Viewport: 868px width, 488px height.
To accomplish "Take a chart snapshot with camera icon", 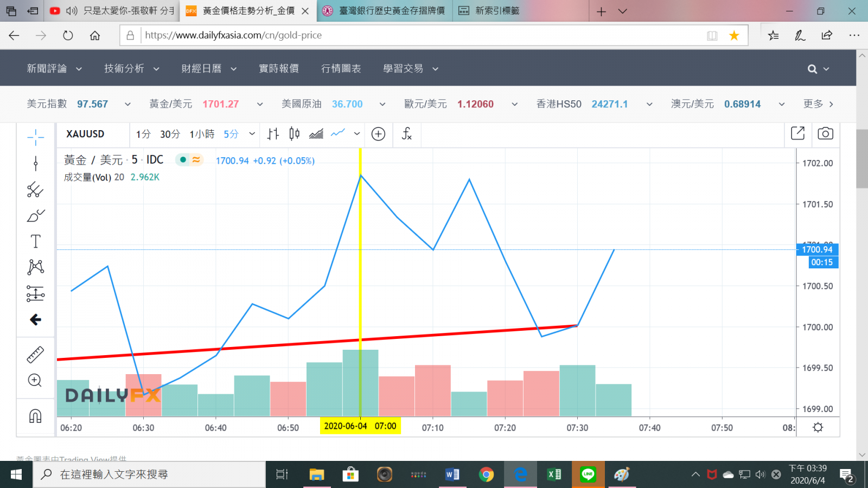I will [825, 133].
